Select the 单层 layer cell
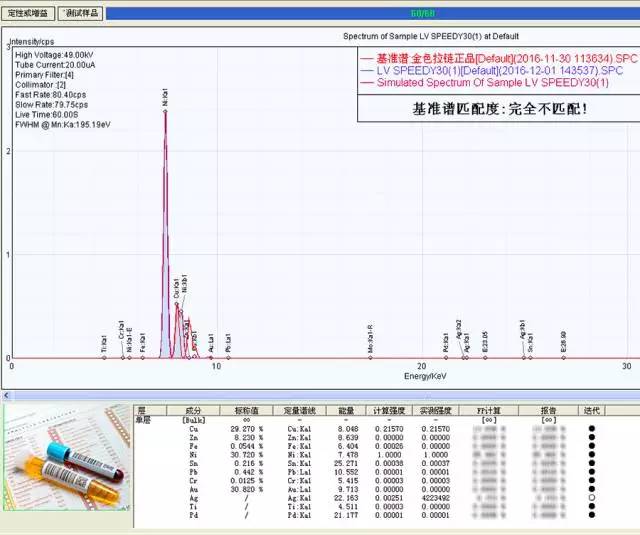640x535 pixels. (143, 420)
